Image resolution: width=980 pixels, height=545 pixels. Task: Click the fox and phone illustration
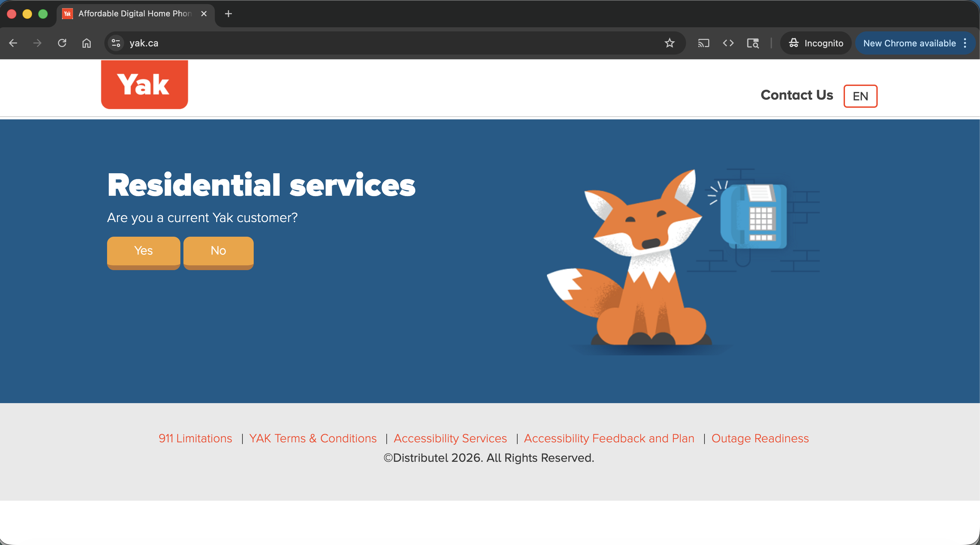point(683,262)
